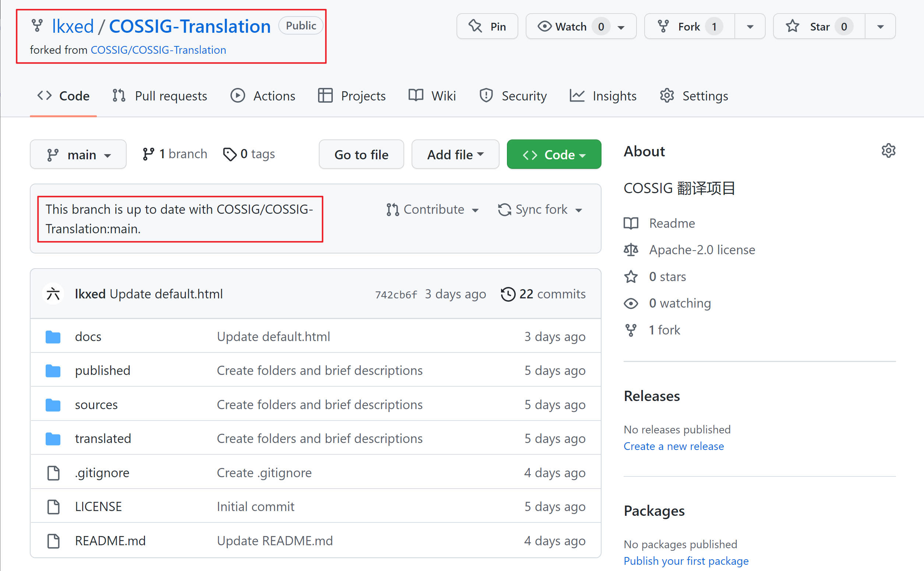Open the docs folder

click(88, 337)
